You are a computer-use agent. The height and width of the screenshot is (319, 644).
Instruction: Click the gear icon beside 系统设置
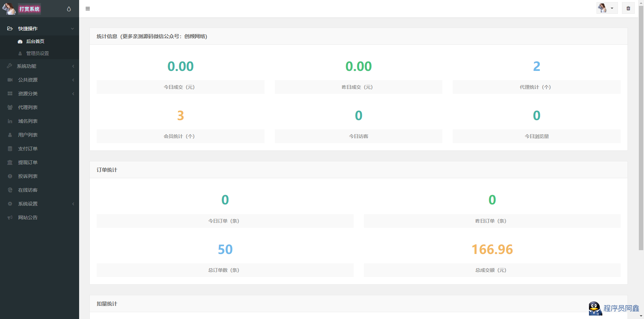[x=10, y=204]
